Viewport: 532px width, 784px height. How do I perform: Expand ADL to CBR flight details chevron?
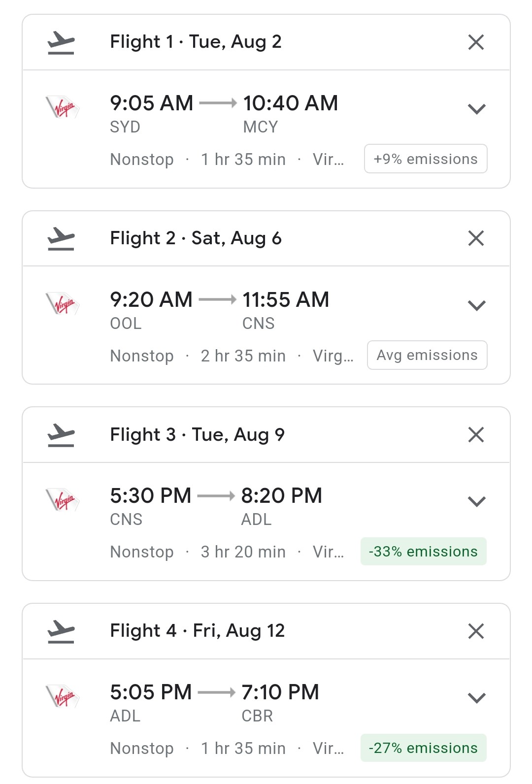[x=476, y=698]
